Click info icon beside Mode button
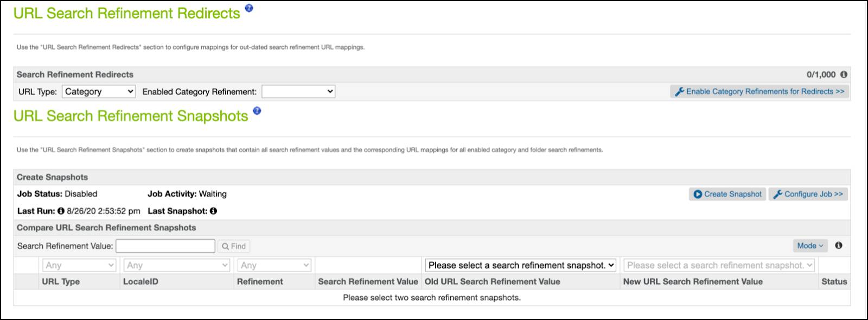 pyautogui.click(x=839, y=246)
